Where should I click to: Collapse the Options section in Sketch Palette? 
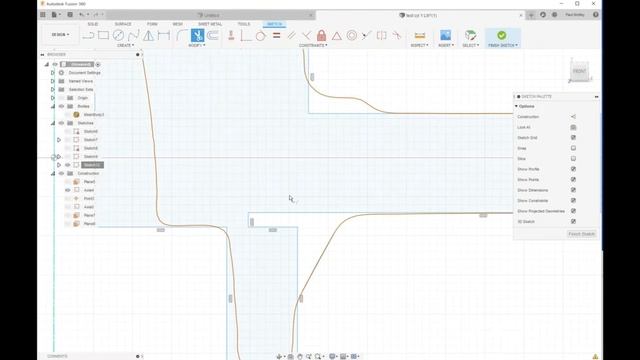[x=516, y=106]
